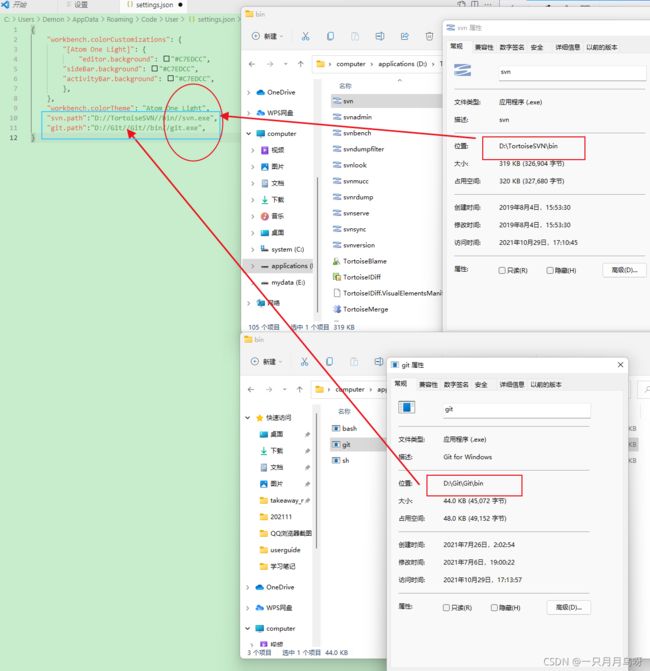Switch to 数字签名 tab in svn properties
This screenshot has width=650, height=671.
pyautogui.click(x=512, y=47)
